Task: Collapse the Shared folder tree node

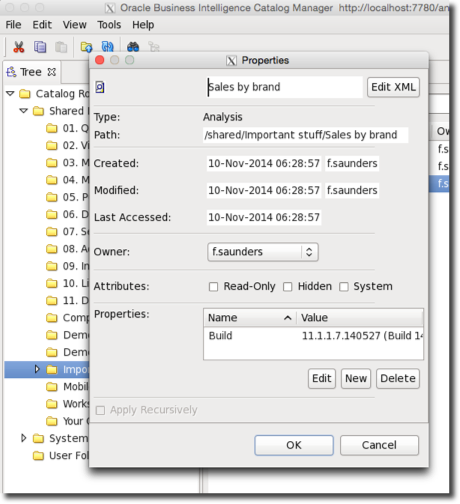Action: click(x=24, y=111)
